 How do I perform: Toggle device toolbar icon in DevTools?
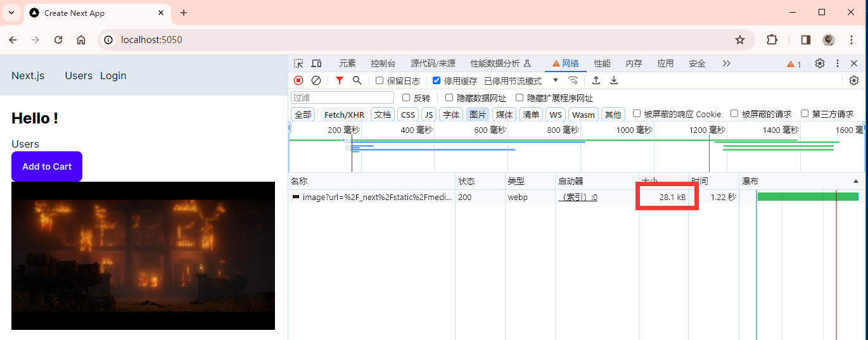(316, 63)
